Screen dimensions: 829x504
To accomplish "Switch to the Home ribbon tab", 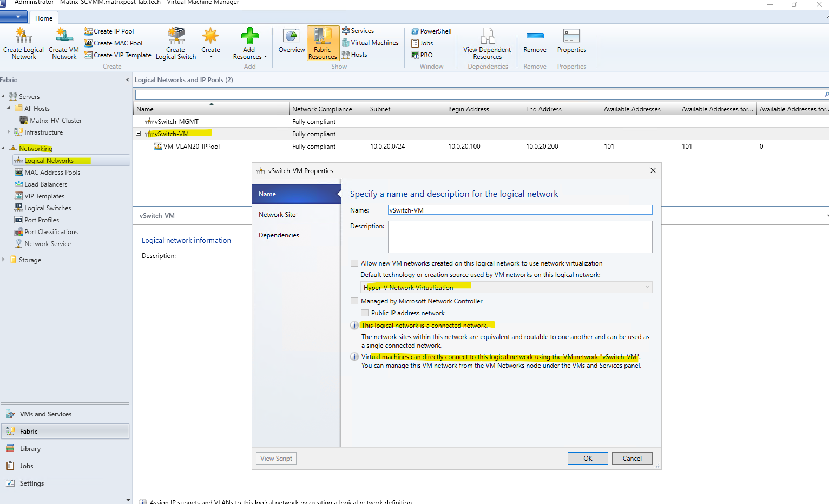I will click(x=44, y=18).
